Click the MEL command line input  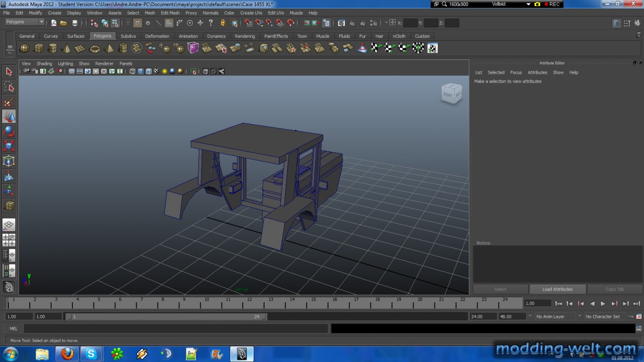pos(176,328)
